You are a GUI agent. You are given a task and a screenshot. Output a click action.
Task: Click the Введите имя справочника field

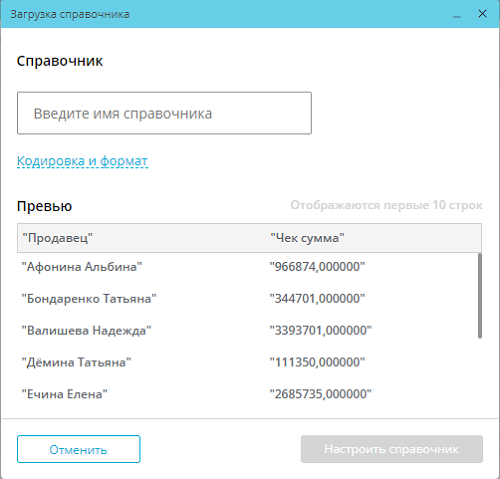[164, 113]
